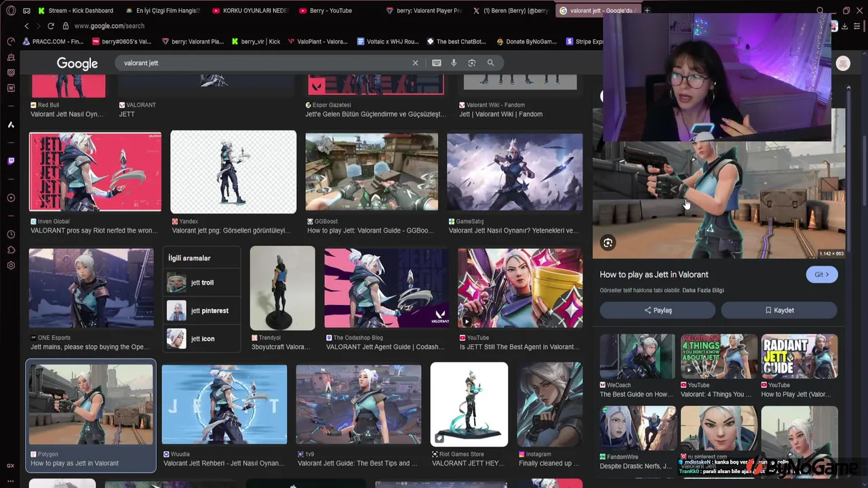Open WeCoach Best Guide related image
The image size is (868, 488).
(637, 357)
